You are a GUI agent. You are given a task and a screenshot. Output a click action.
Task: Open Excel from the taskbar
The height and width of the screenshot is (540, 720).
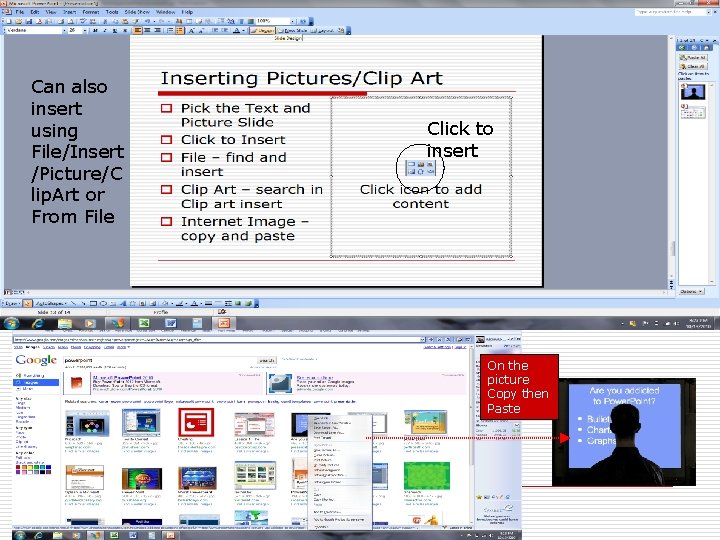tap(144, 323)
